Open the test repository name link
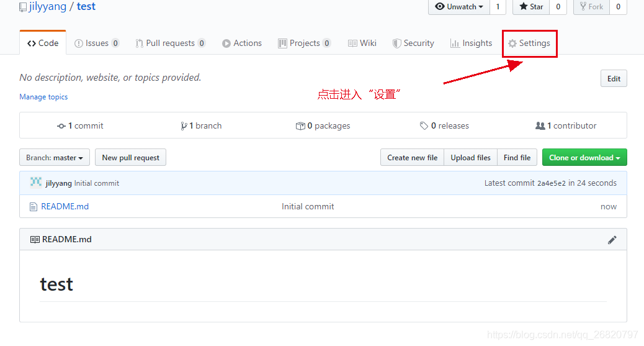Viewport: 644px width, 346px height. (x=86, y=7)
